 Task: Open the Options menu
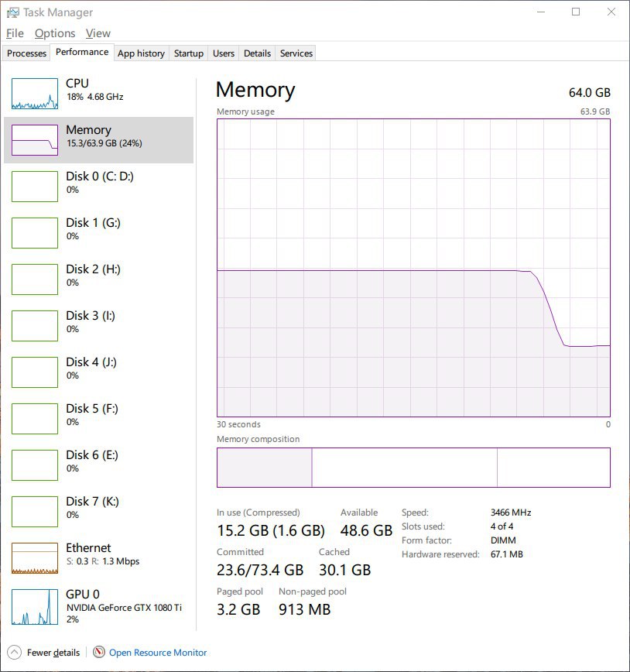click(55, 33)
